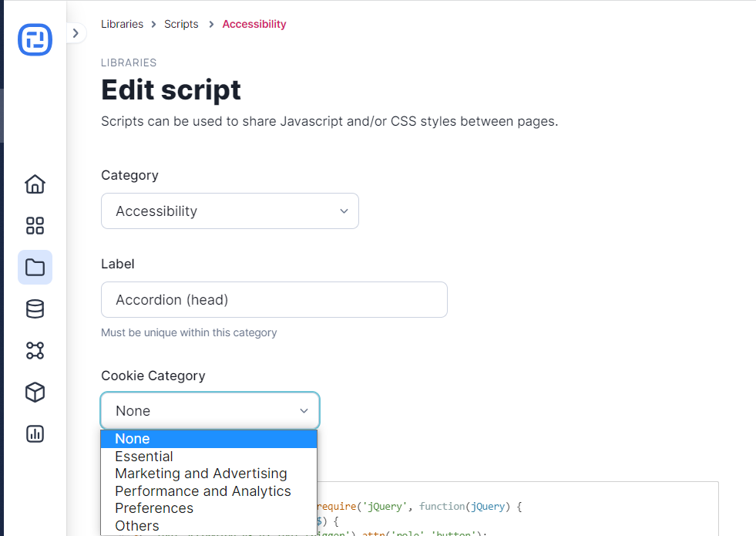Select the Libraries folder icon
This screenshot has width=756, height=536.
(35, 268)
